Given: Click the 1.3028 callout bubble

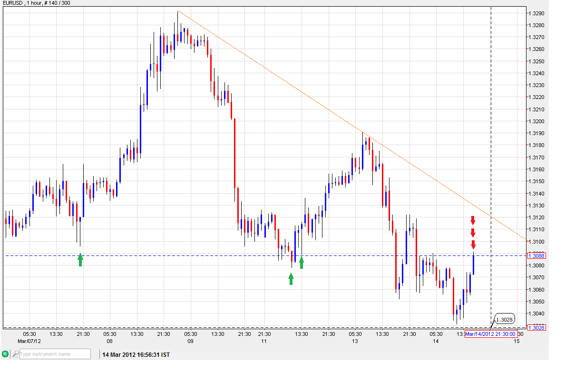Looking at the screenshot, I should coord(505,319).
